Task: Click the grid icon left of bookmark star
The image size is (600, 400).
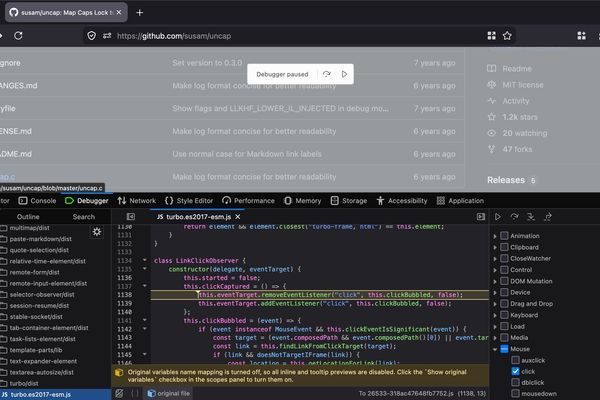Action: point(492,36)
